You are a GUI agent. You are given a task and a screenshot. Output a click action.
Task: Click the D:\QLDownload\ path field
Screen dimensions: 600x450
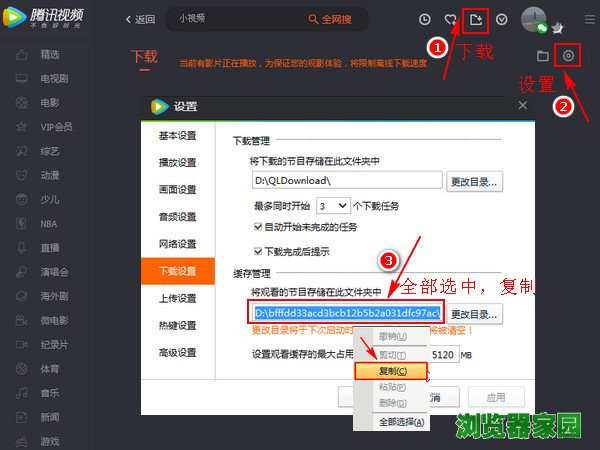346,181
